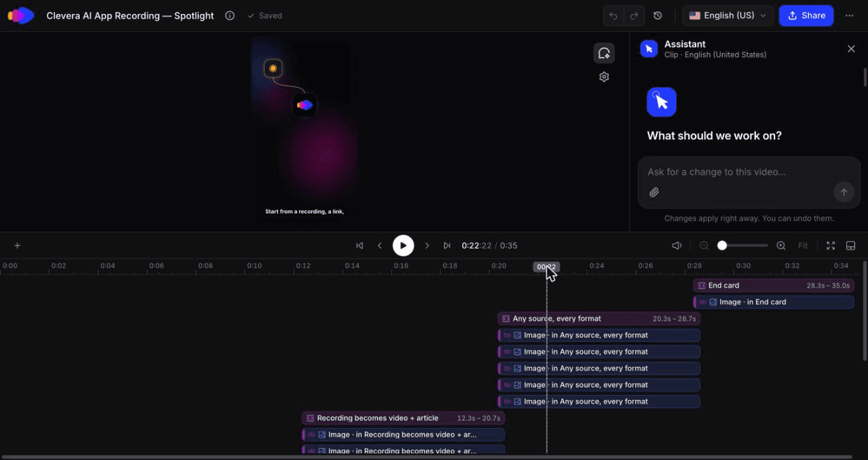868x460 pixels.
Task: Click the timeline vertical scrollbar
Action: click(x=864, y=312)
